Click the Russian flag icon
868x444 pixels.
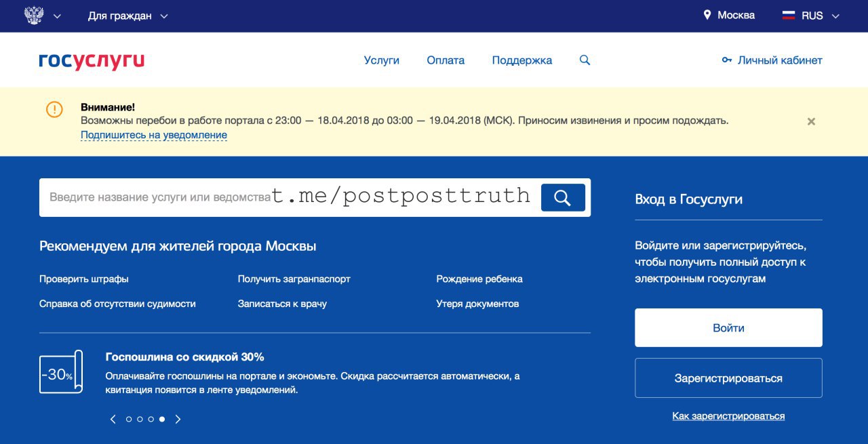tap(789, 15)
